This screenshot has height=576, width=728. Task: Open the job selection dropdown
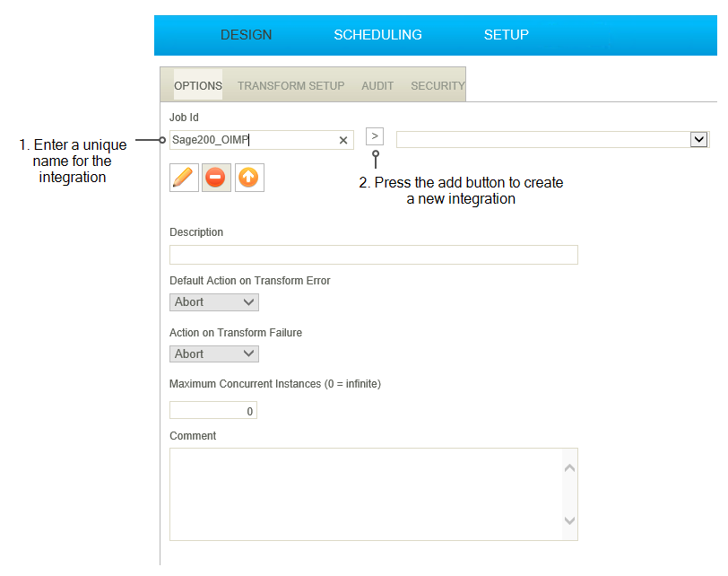(x=699, y=139)
